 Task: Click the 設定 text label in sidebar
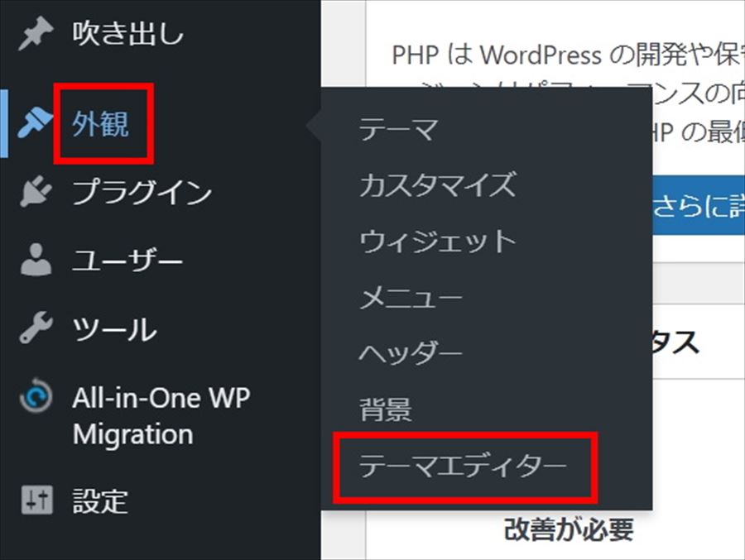[100, 500]
